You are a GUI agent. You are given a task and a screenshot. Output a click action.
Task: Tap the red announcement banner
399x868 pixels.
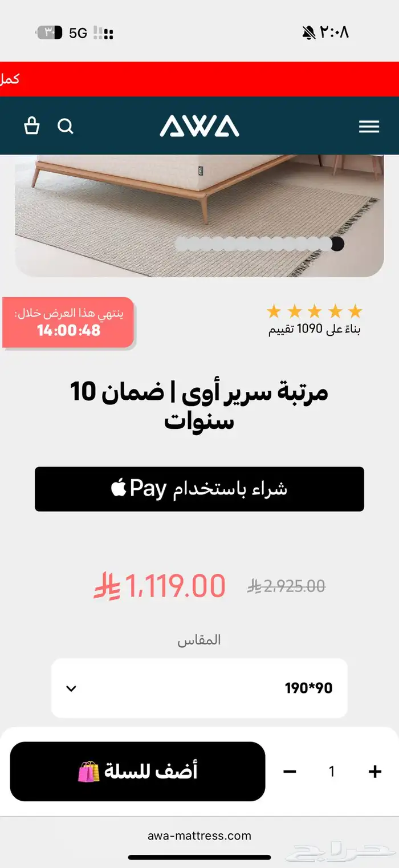[x=199, y=79]
